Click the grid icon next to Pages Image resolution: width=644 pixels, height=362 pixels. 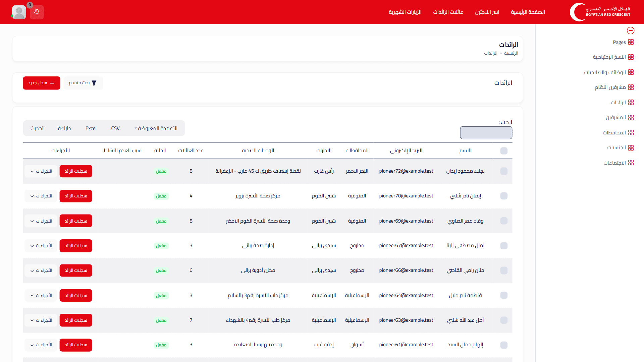click(631, 42)
